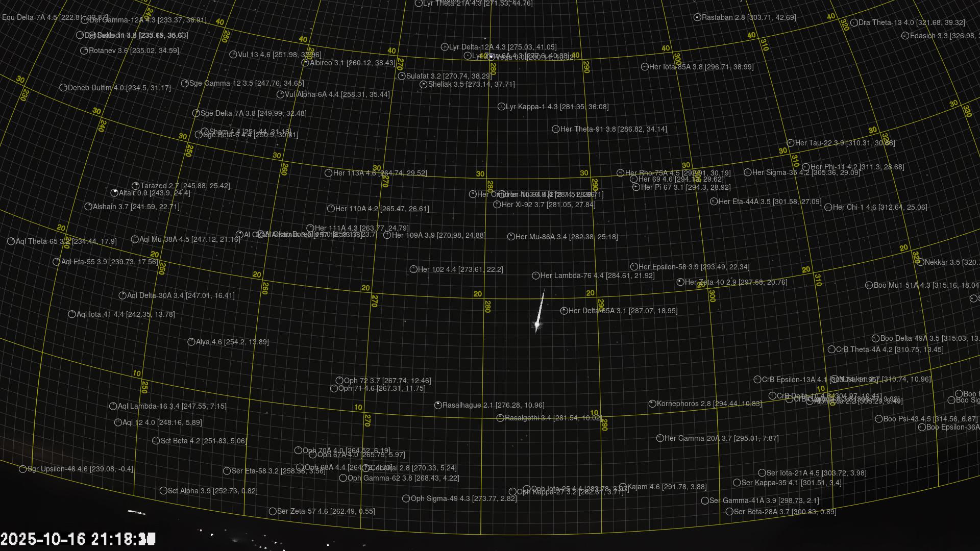Click the bright meteor streak head
The width and height of the screenshot is (980, 551).
(537, 324)
